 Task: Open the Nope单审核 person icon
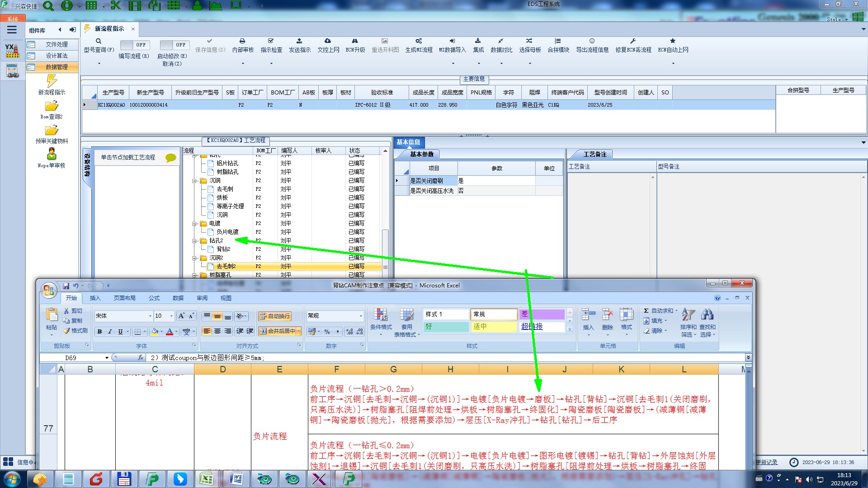point(52,155)
